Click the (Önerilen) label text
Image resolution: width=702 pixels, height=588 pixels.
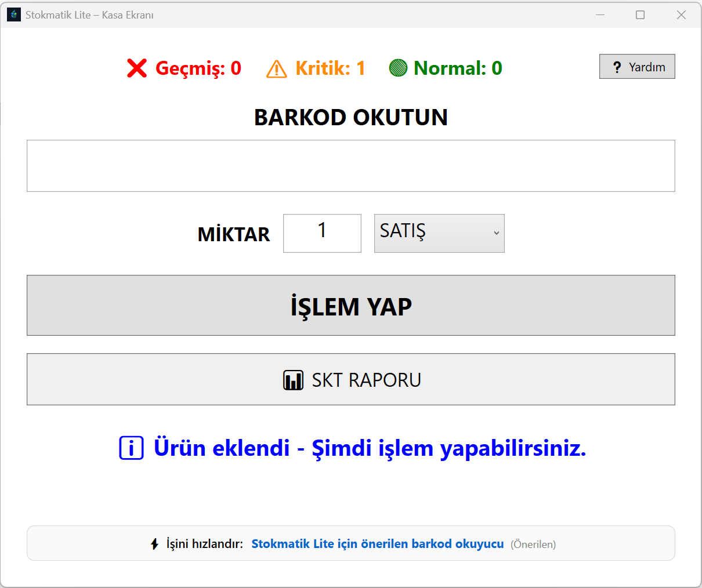(x=533, y=544)
